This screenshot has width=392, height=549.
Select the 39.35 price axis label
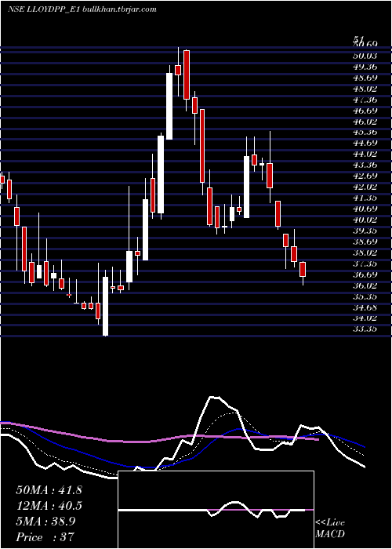(x=365, y=231)
